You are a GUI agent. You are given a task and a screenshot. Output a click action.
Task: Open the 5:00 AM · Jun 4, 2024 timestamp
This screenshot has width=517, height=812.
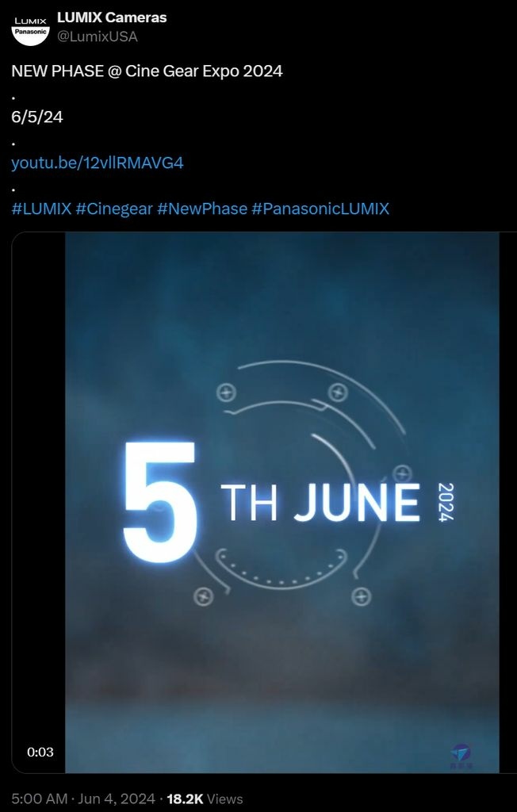point(83,799)
